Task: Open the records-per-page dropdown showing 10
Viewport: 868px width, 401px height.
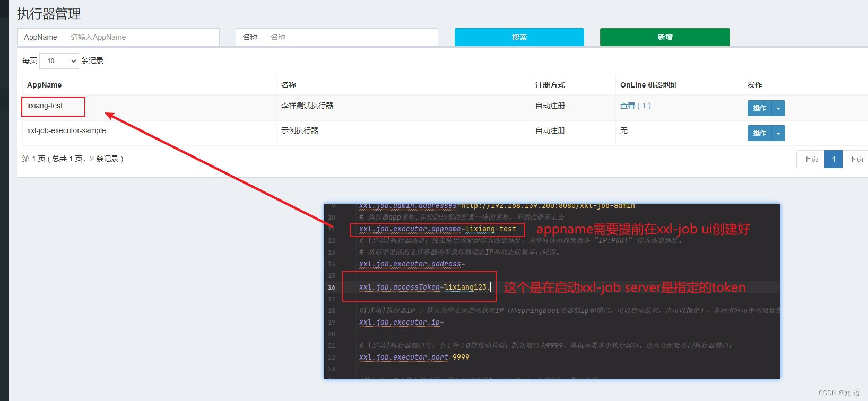Action: pos(59,61)
